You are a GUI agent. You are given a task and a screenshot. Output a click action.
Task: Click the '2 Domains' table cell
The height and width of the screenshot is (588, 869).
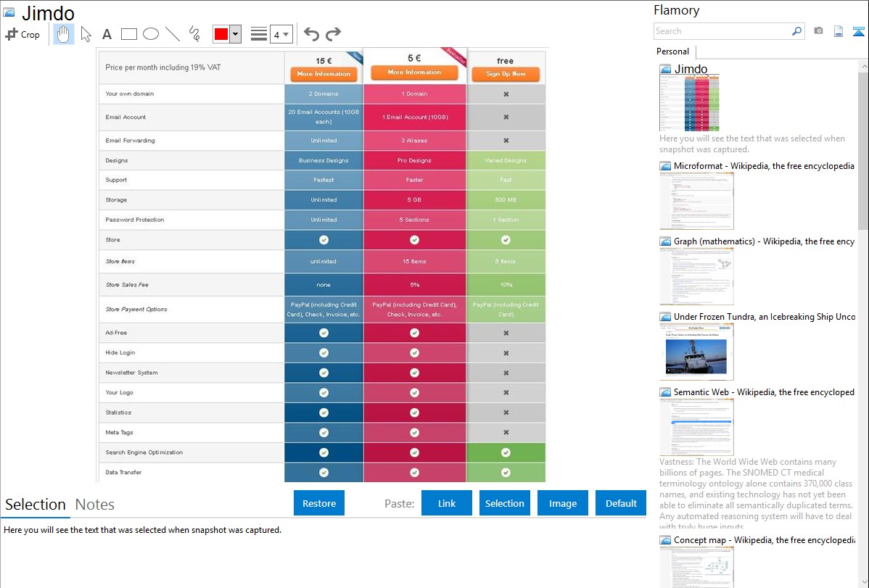[324, 94]
